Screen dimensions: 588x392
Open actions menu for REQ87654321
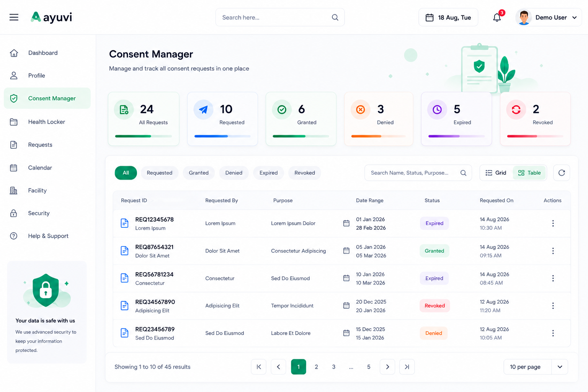point(553,251)
